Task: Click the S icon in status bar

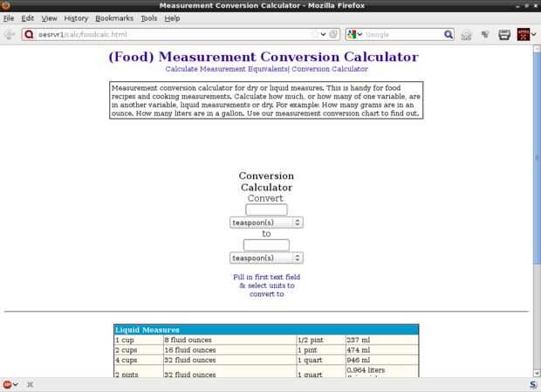Action: 533,384
